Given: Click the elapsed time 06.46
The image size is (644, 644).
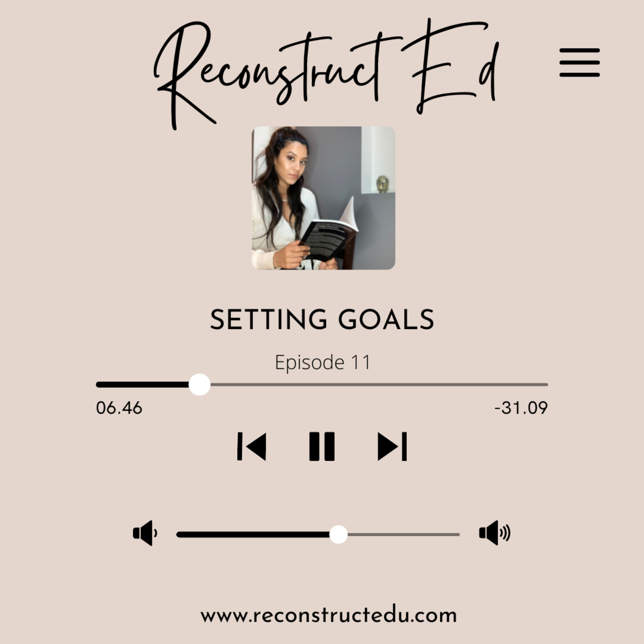Looking at the screenshot, I should [x=119, y=408].
